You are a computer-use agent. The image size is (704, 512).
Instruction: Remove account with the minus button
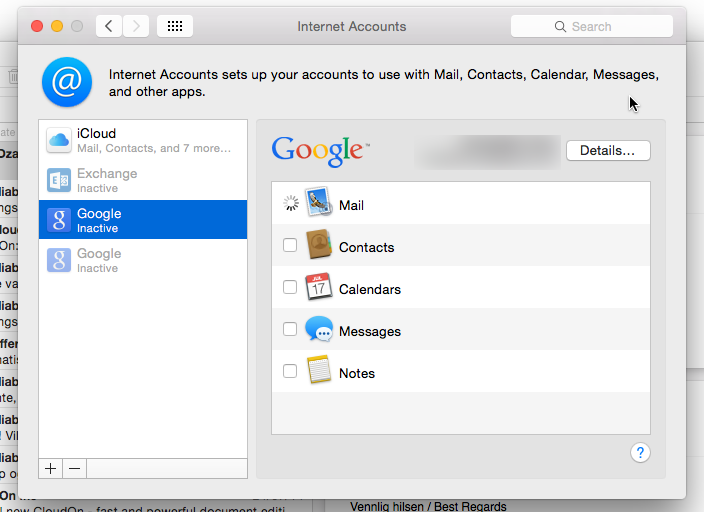[x=75, y=468]
